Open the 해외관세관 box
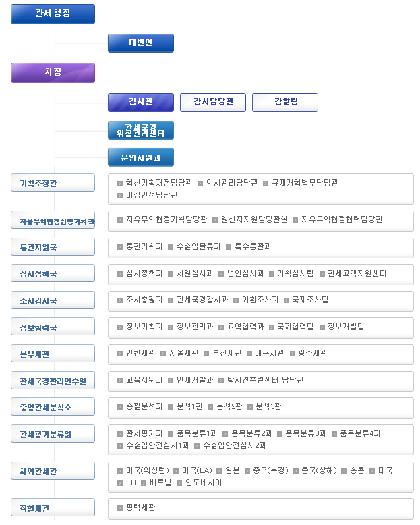The width and height of the screenshot is (420, 525). 53,471
